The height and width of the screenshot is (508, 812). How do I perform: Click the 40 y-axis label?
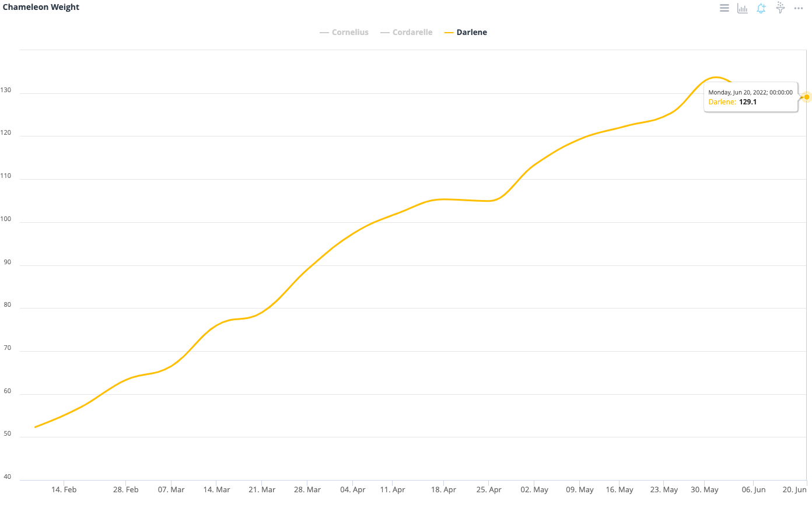[7, 477]
